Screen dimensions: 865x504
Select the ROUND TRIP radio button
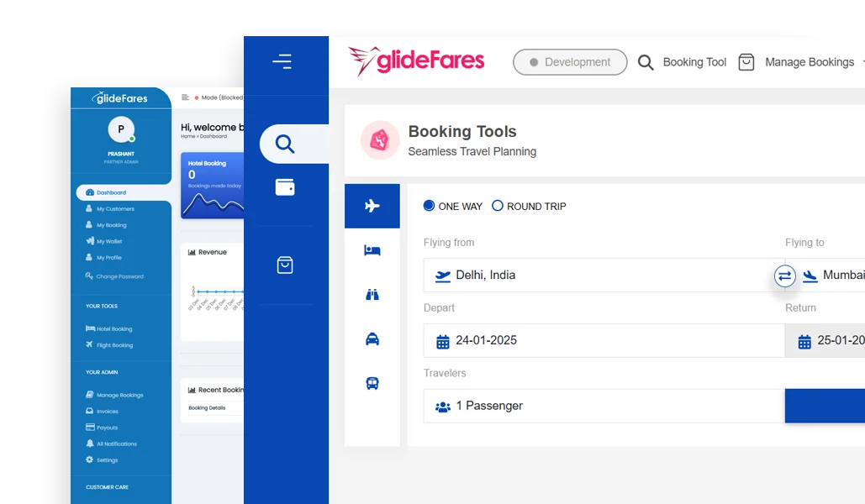(497, 206)
